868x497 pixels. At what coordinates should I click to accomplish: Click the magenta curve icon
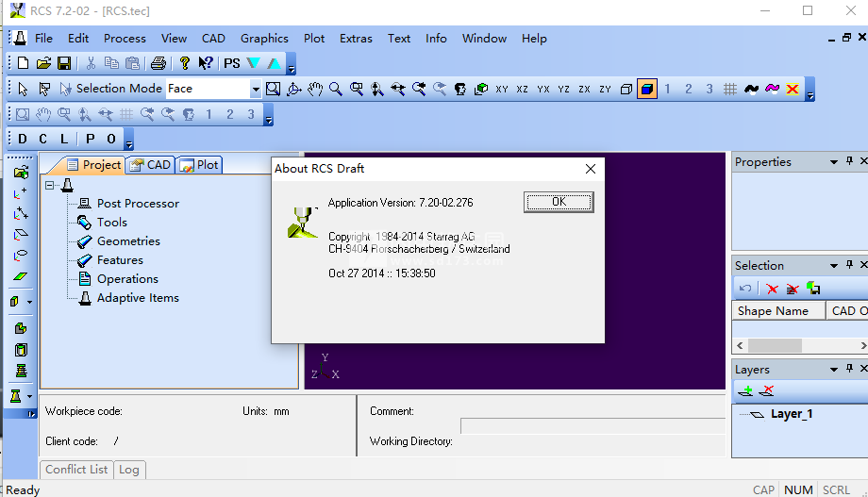772,89
